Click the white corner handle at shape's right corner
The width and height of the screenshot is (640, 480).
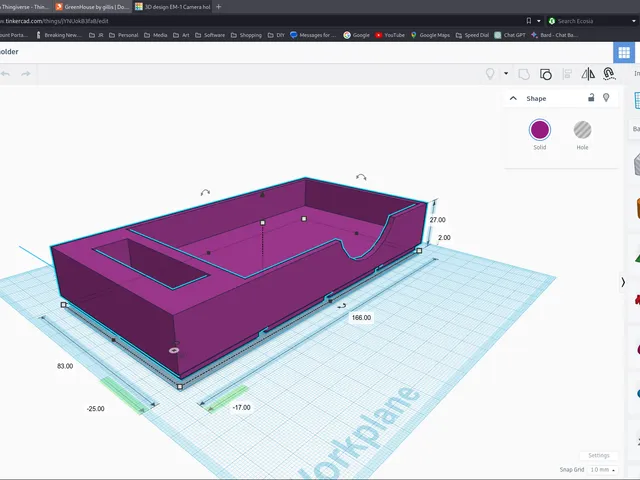[419, 250]
